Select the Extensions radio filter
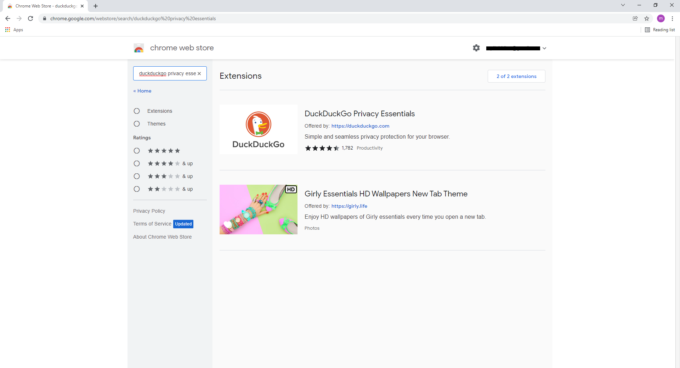Image resolution: width=680 pixels, height=368 pixels. point(137,111)
